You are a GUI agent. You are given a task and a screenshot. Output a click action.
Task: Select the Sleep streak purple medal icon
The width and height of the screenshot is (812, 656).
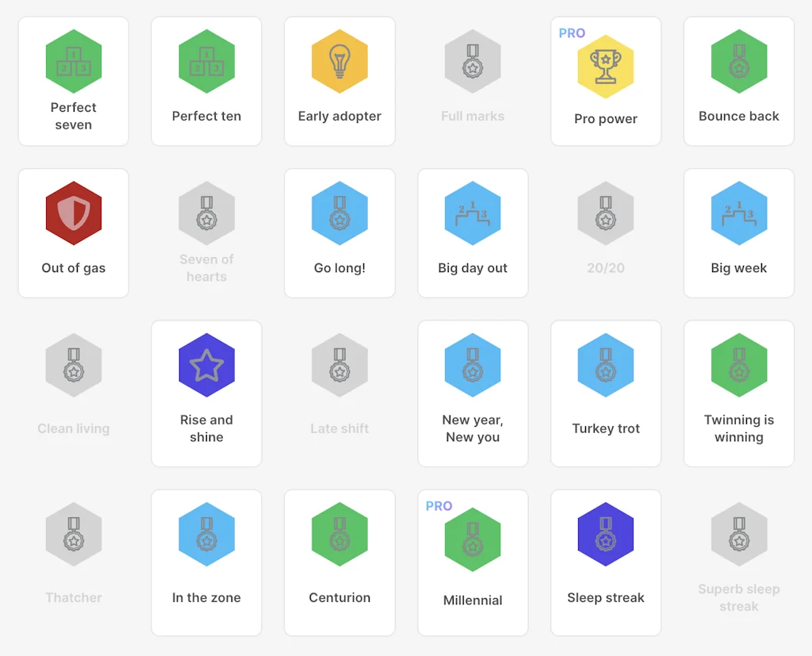click(x=606, y=534)
